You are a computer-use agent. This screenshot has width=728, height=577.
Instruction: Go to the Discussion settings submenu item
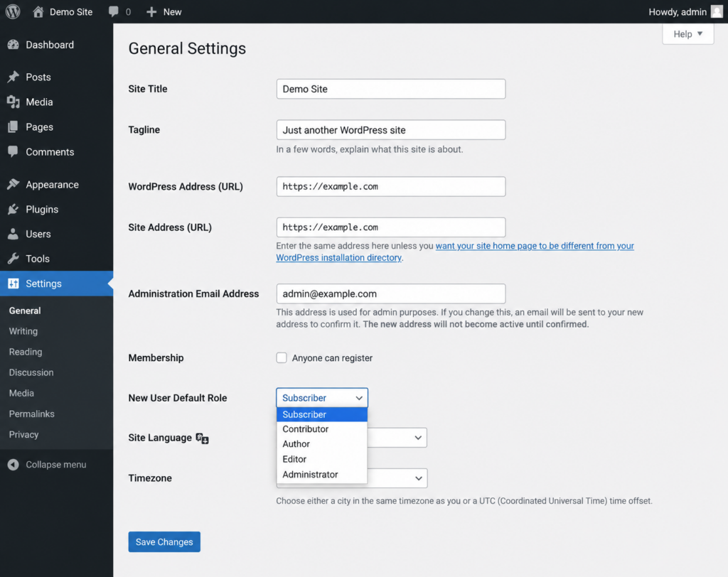(x=31, y=372)
